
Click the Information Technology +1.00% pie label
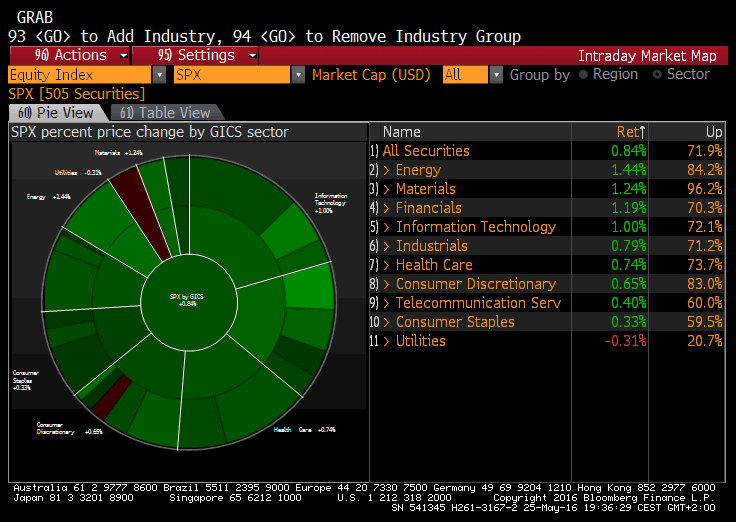(331, 203)
